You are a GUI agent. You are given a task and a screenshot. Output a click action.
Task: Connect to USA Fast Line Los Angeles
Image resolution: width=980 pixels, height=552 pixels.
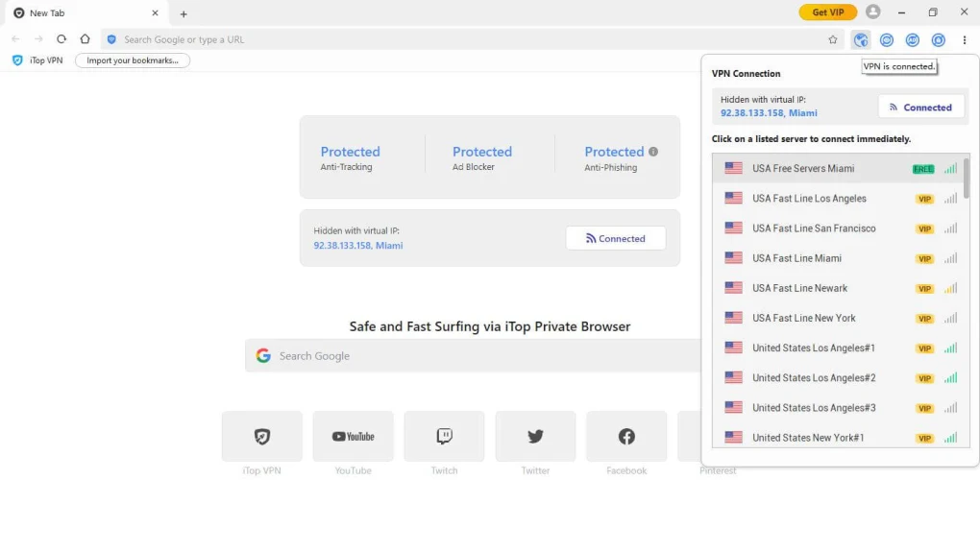click(x=809, y=199)
